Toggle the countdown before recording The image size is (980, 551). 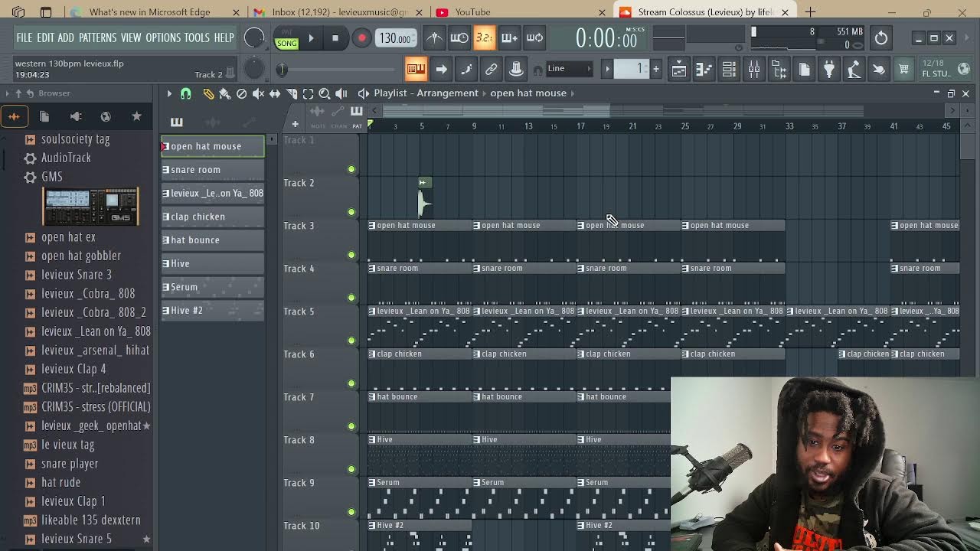[x=485, y=38]
